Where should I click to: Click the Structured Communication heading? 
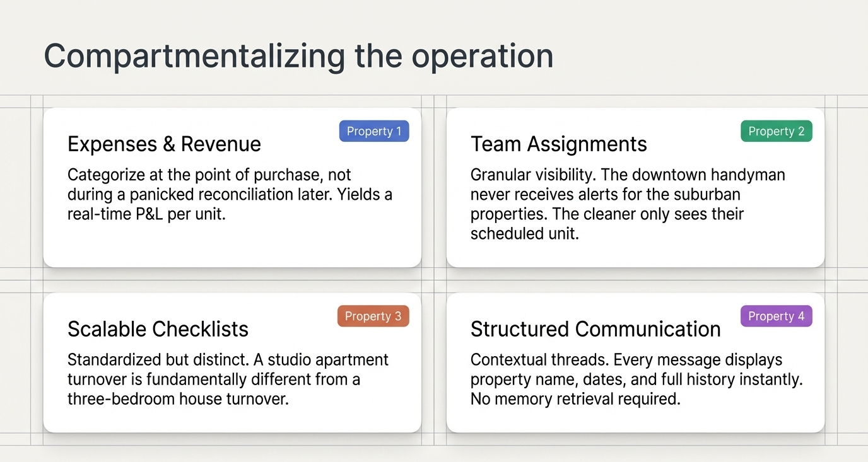click(595, 329)
